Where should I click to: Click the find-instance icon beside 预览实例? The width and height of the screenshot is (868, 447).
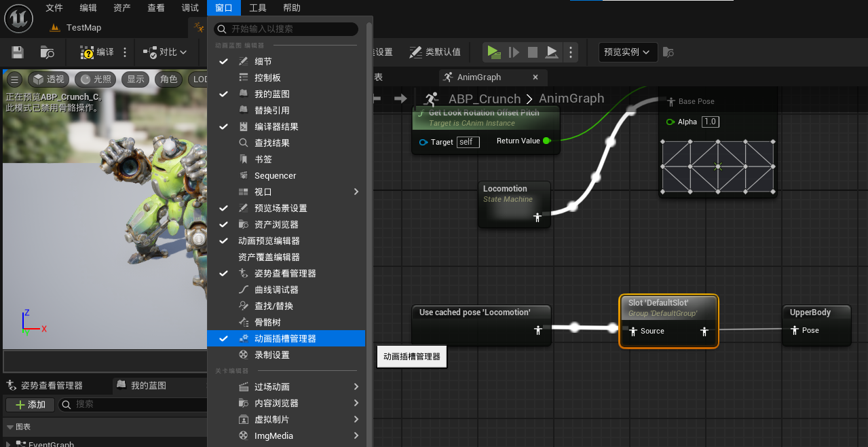(x=668, y=52)
